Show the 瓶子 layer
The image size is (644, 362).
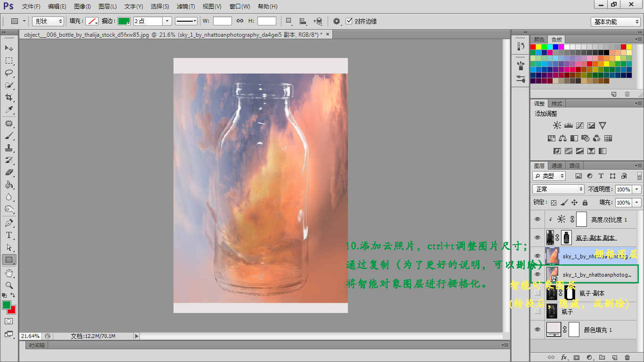click(537, 311)
